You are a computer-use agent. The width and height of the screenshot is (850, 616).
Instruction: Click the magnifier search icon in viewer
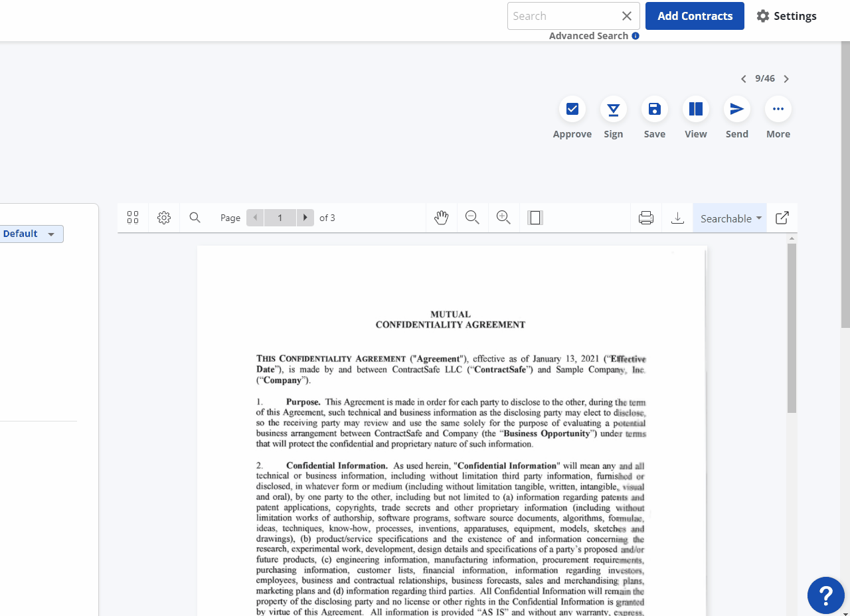tap(195, 218)
